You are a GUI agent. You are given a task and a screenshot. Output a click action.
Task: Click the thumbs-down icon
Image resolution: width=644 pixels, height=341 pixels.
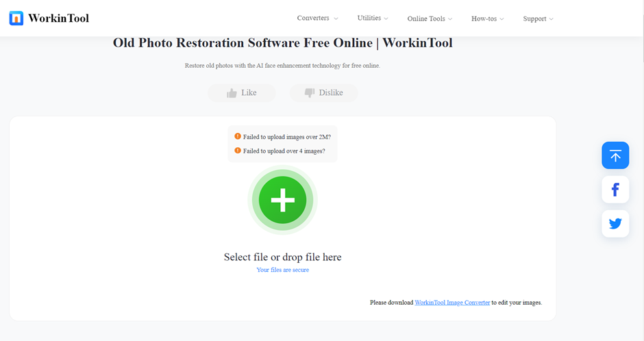click(310, 93)
